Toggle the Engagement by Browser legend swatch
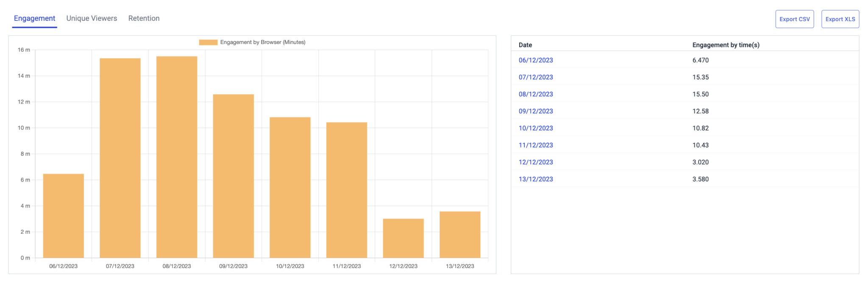Image resolution: width=868 pixels, height=283 pixels. (208, 42)
